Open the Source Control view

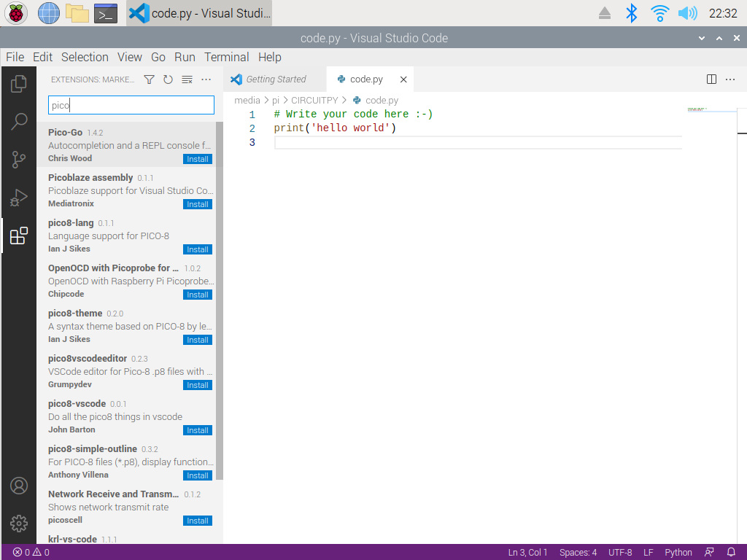[x=18, y=160]
